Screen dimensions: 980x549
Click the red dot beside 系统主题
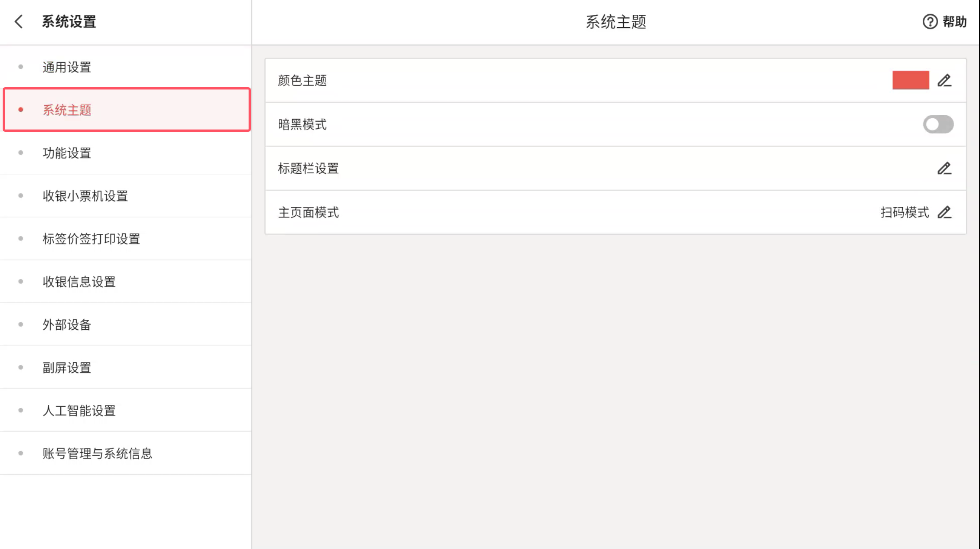pos(21,109)
